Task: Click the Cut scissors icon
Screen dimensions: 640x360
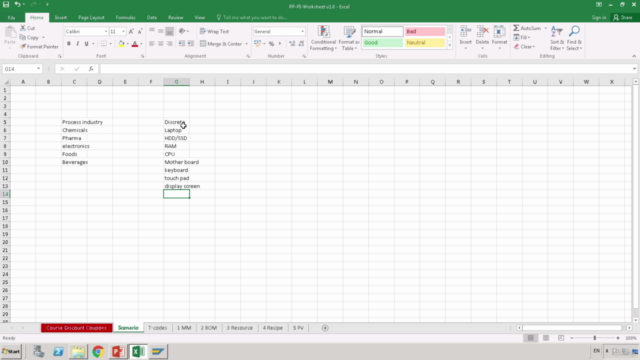Action: [x=23, y=28]
